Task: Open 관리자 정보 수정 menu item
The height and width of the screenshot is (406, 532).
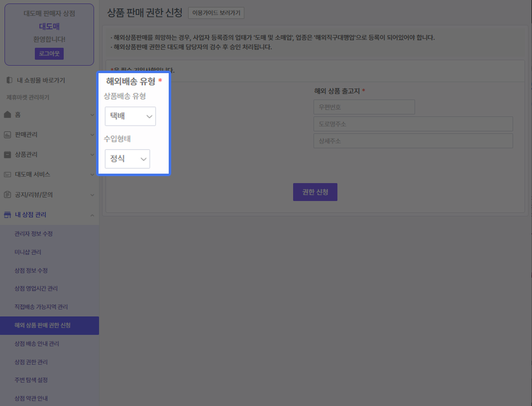Action: click(x=34, y=234)
